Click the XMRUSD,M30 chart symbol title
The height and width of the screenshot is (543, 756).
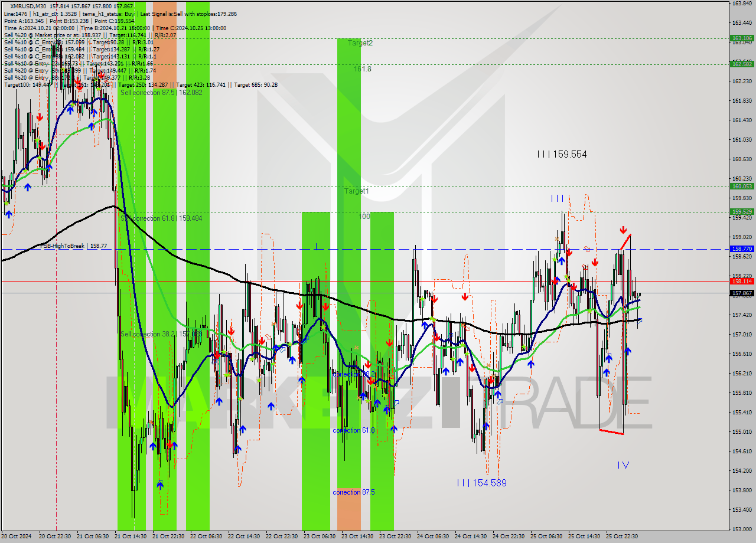point(29,6)
